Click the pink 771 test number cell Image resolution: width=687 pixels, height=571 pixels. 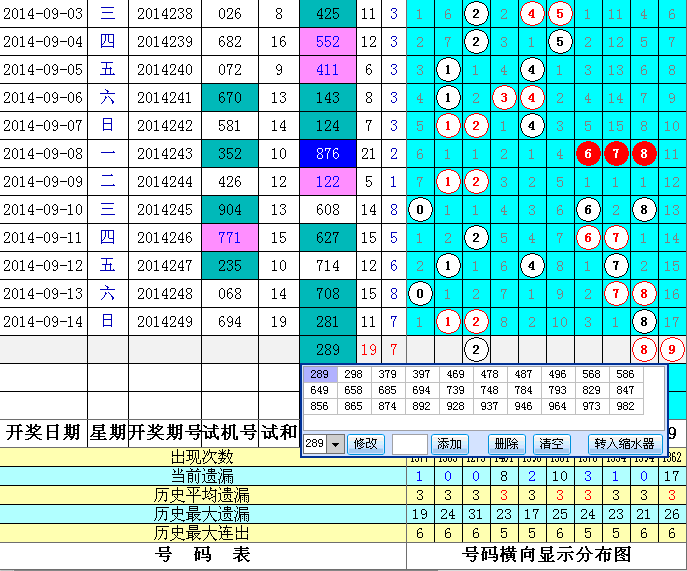229,238
